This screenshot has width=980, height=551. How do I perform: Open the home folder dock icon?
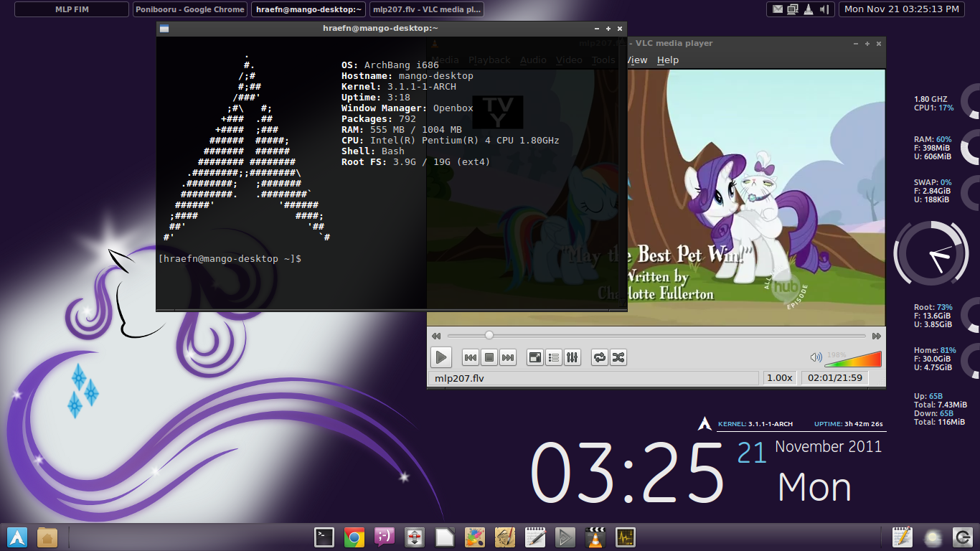[x=47, y=537]
